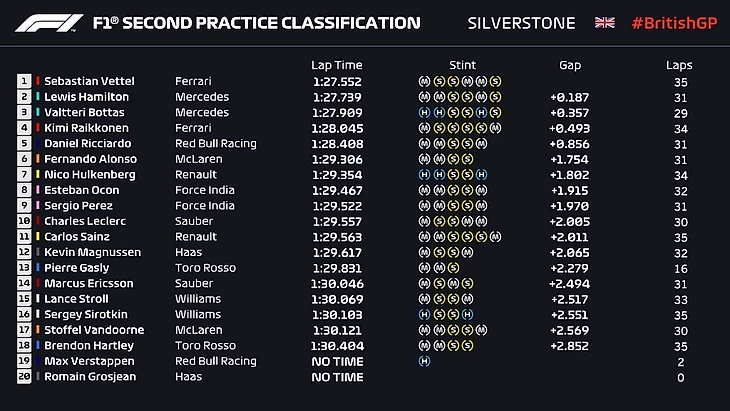Click the position 20 number badge
Viewport: 730px width, 411px height.
click(x=24, y=377)
